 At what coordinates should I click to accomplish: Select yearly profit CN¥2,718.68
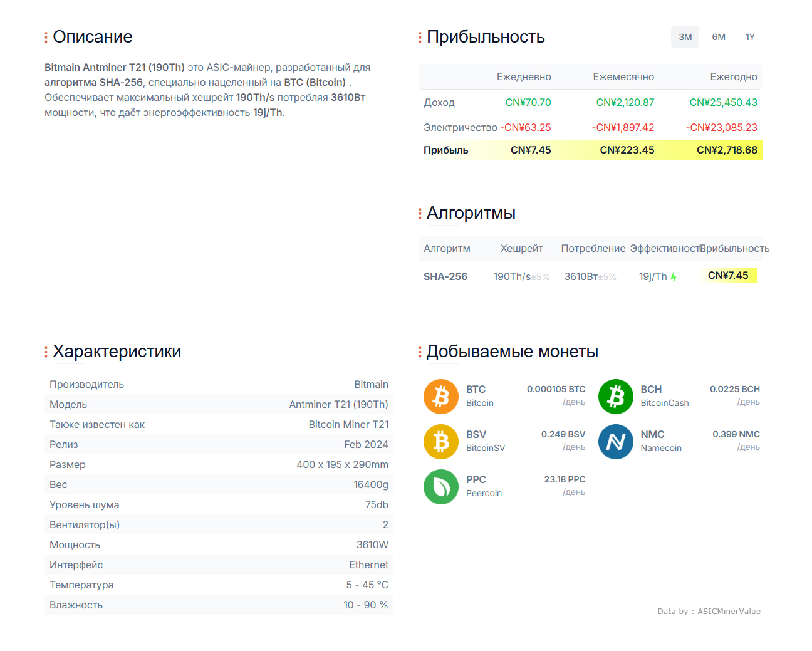click(727, 150)
